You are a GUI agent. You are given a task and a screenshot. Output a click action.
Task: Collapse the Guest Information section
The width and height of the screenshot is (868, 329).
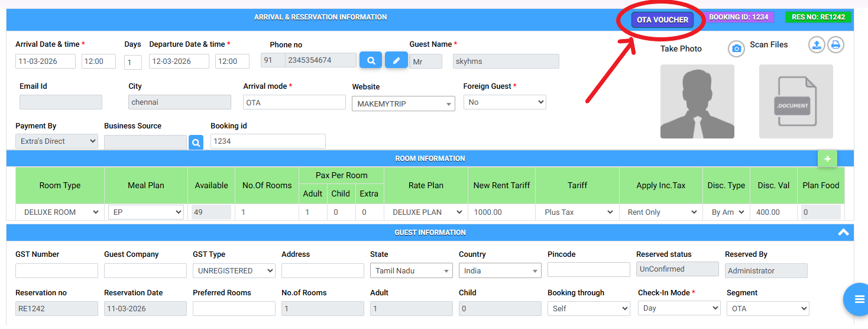pyautogui.click(x=844, y=233)
